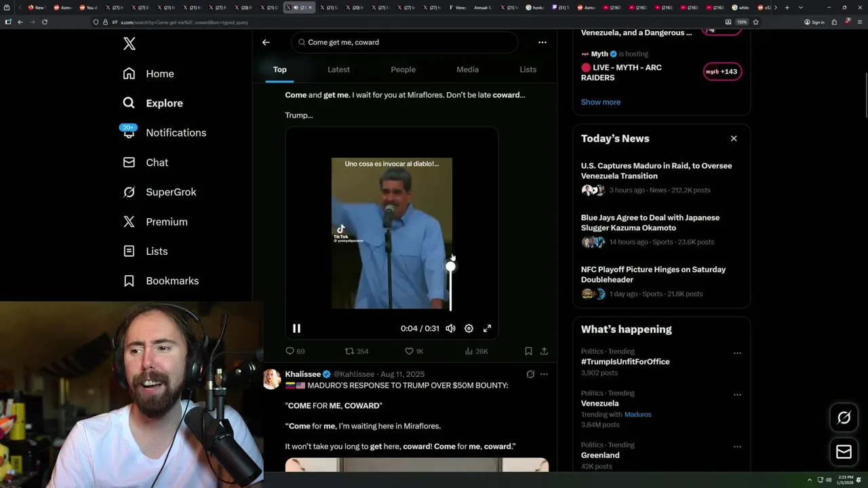Switch to the Top tab
The width and height of the screenshot is (868, 488).
(279, 69)
